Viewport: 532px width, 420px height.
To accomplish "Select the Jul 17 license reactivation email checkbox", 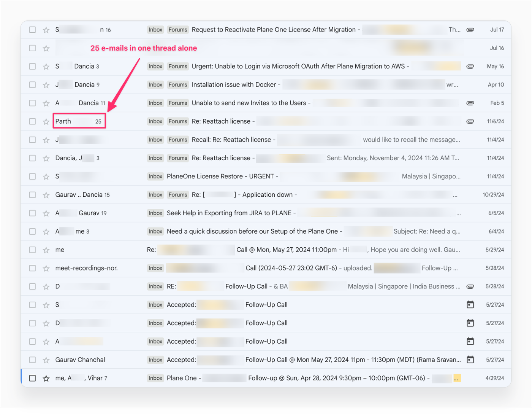I will pos(32,30).
